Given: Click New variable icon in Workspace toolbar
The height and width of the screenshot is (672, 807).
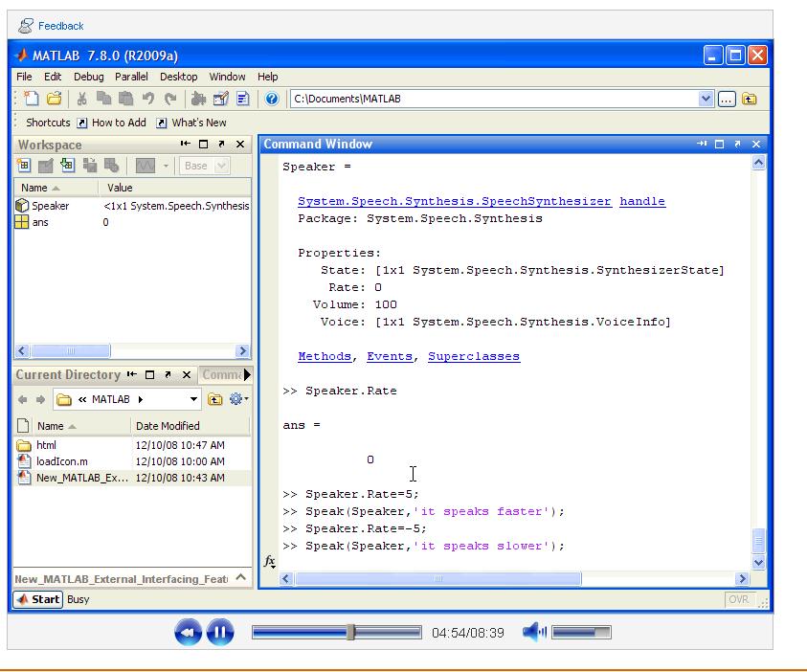Looking at the screenshot, I should [22, 166].
